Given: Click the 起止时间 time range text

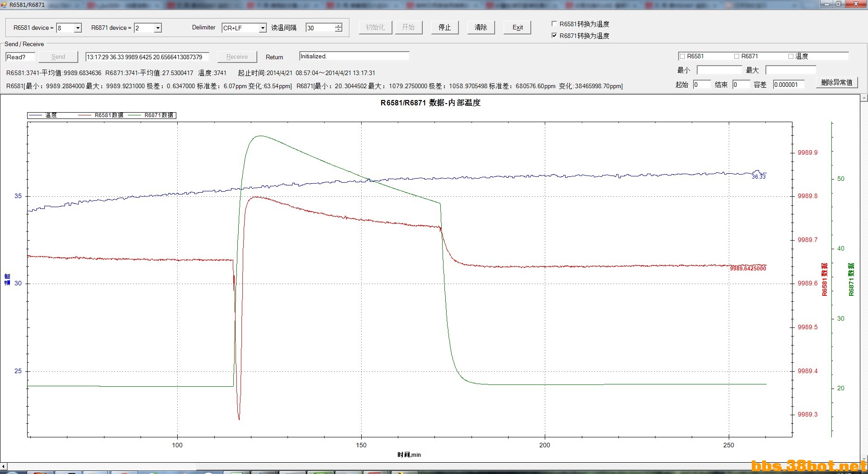Looking at the screenshot, I should tap(307, 73).
